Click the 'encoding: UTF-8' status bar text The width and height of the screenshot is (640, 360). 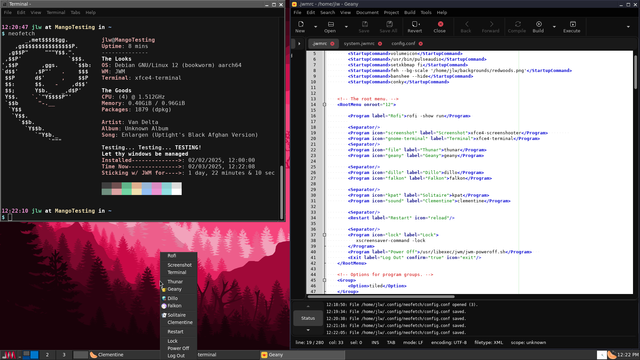pos(449,342)
